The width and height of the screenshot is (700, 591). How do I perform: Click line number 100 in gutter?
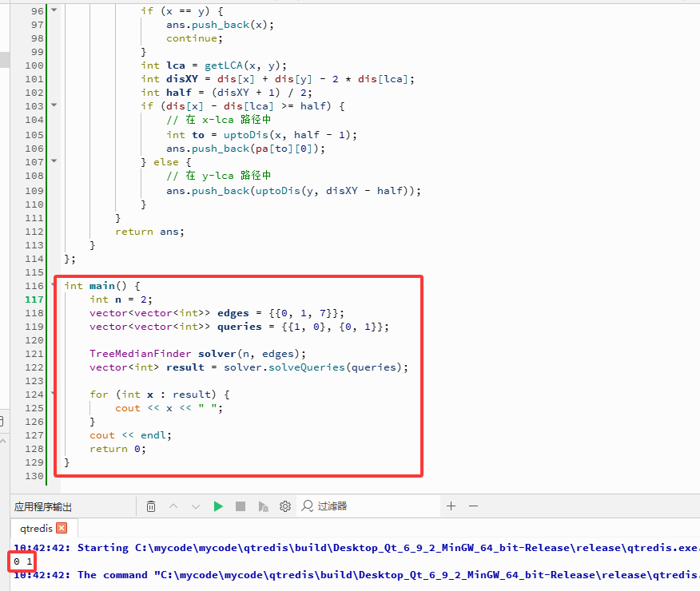(x=34, y=65)
